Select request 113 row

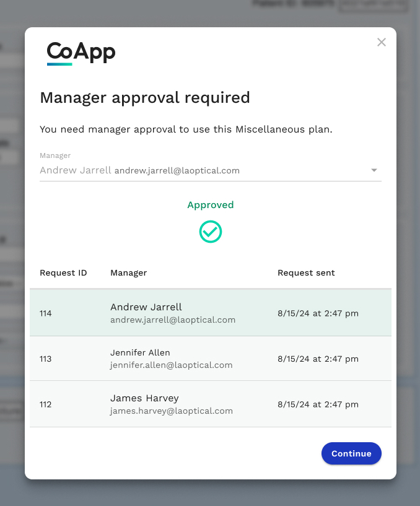point(211,359)
